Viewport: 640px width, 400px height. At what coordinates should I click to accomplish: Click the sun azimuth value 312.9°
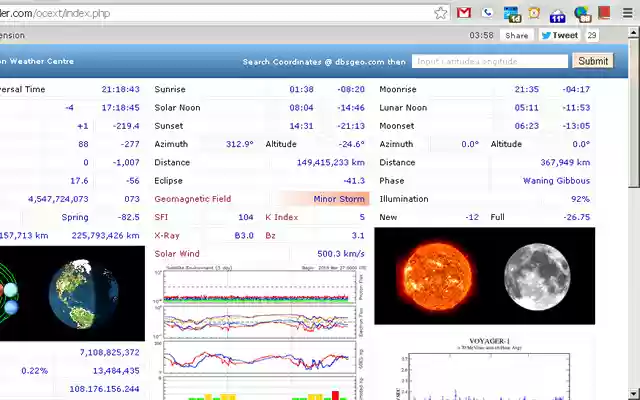[x=240, y=144]
